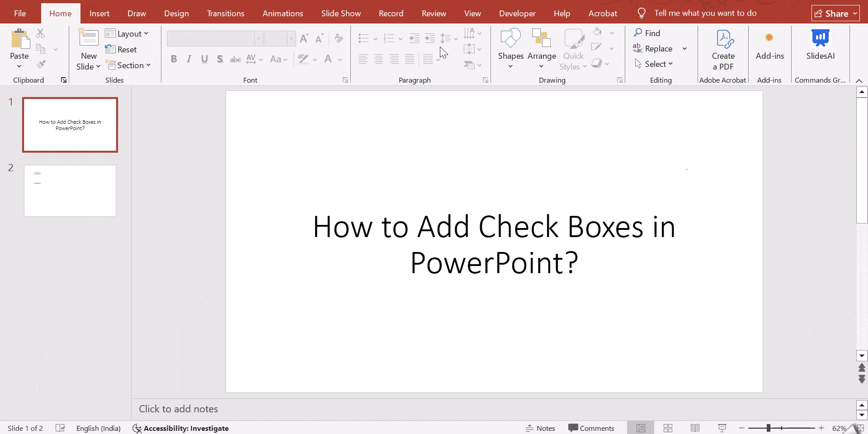
Task: Clear all formatting with the eraser icon
Action: (338, 38)
